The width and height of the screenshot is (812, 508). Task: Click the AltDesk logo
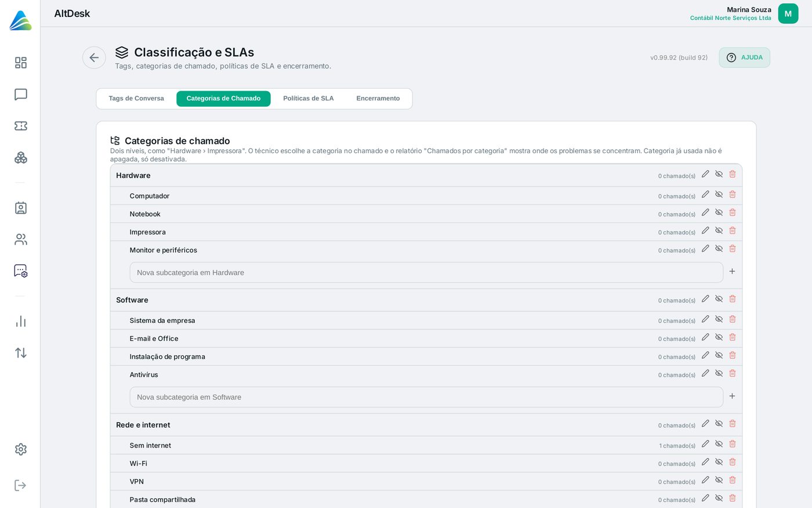20,20
